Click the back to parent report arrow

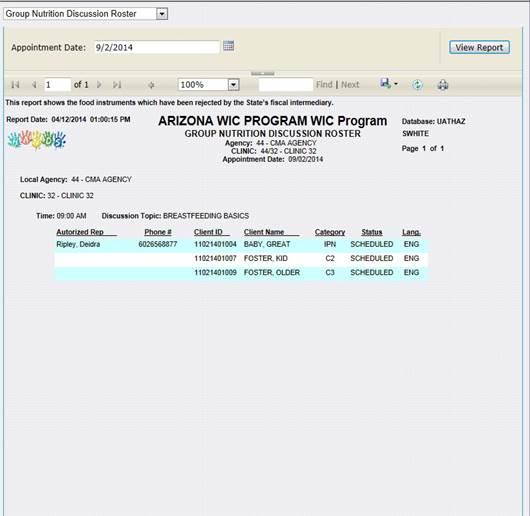(151, 85)
